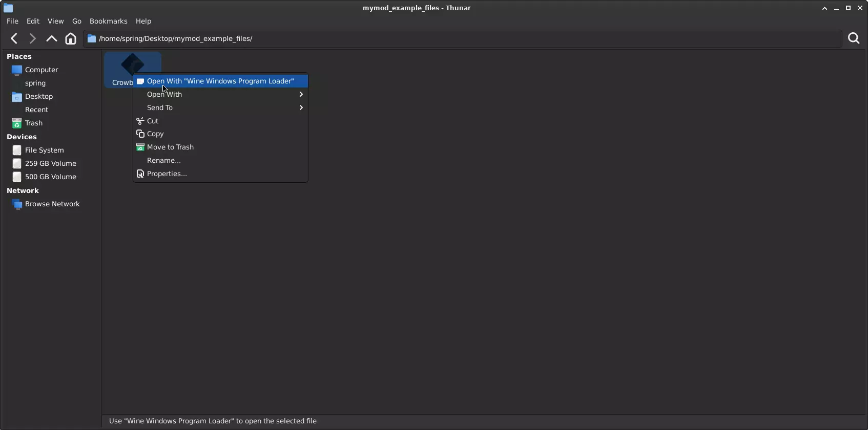Click the trash icon beside Move to Trash
The image size is (868, 430).
pyautogui.click(x=140, y=147)
